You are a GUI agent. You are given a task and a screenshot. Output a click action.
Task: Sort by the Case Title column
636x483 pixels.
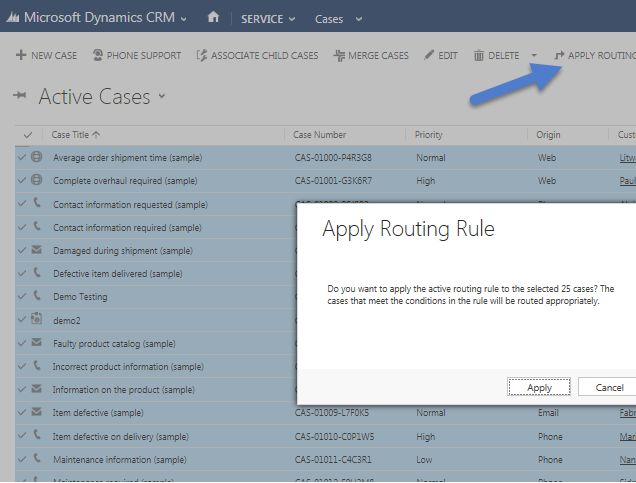click(75, 135)
